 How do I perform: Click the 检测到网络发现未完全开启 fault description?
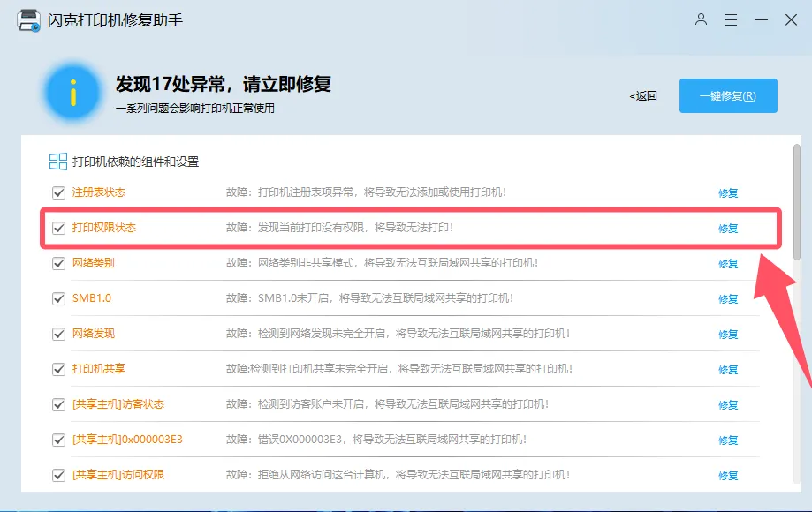coord(398,334)
